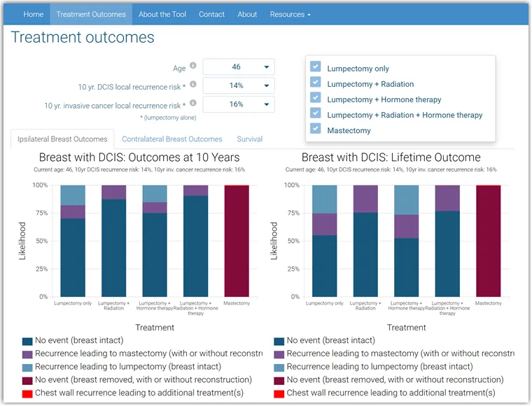Toggle the Lumpectomy + Radiation checkbox
This screenshot has width=532, height=406.
316,83
